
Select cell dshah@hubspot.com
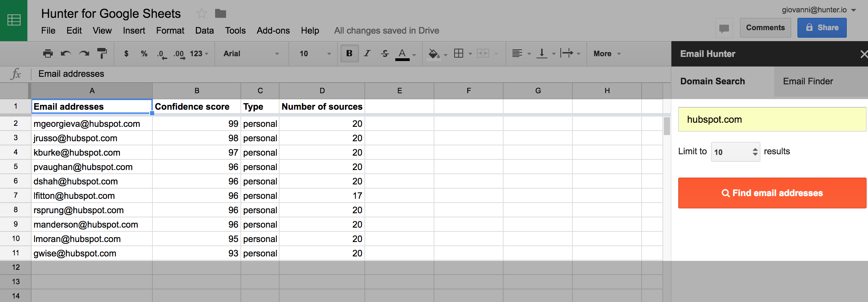[x=92, y=181]
